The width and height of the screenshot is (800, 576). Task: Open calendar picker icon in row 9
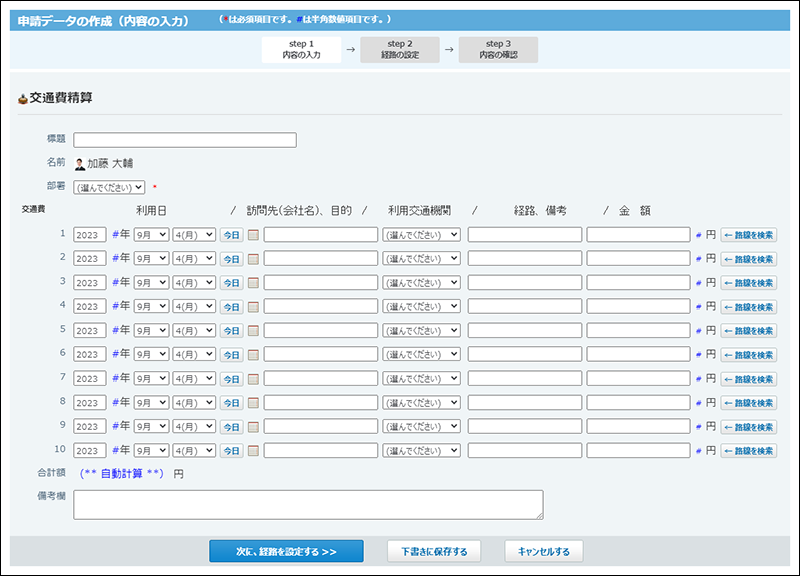click(253, 427)
